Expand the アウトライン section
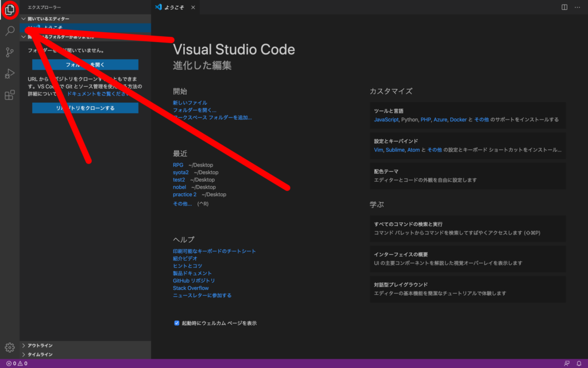The image size is (588, 368). pyautogui.click(x=86, y=346)
